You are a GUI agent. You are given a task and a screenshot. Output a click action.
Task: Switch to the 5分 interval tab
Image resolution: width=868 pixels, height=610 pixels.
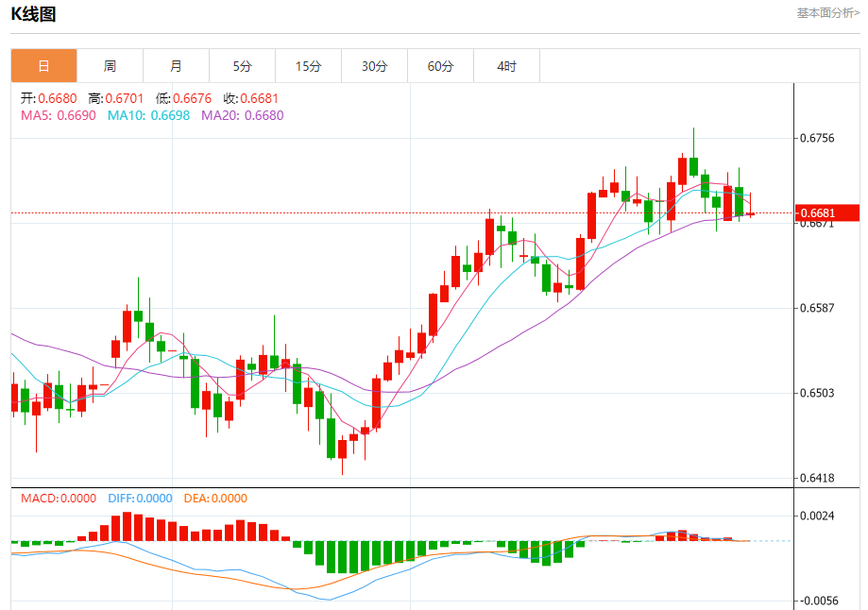click(243, 66)
